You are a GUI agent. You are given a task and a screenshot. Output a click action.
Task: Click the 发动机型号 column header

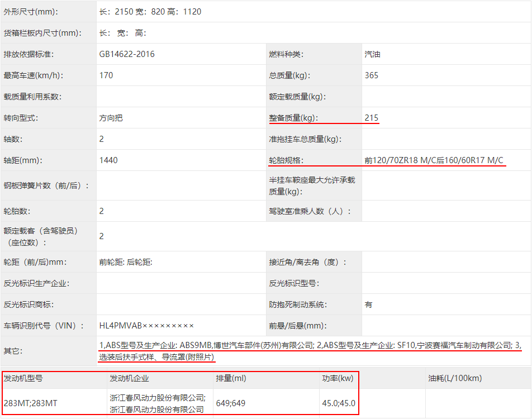tap(23, 378)
